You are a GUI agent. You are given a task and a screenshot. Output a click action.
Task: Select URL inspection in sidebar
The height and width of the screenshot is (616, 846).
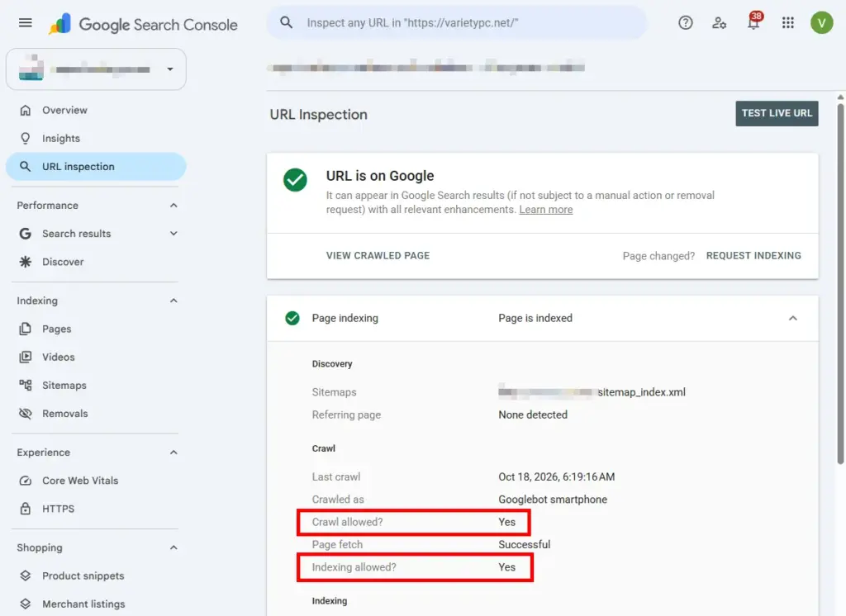point(96,166)
